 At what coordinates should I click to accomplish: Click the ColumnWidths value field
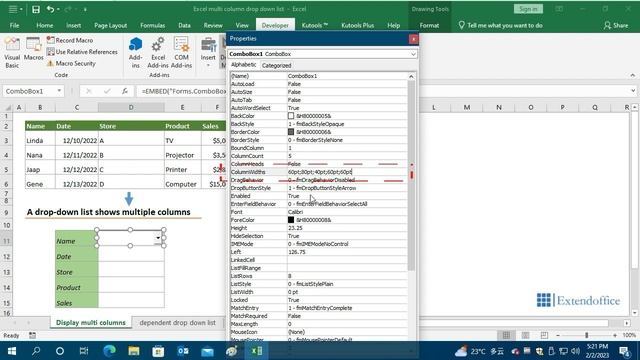[347, 172]
